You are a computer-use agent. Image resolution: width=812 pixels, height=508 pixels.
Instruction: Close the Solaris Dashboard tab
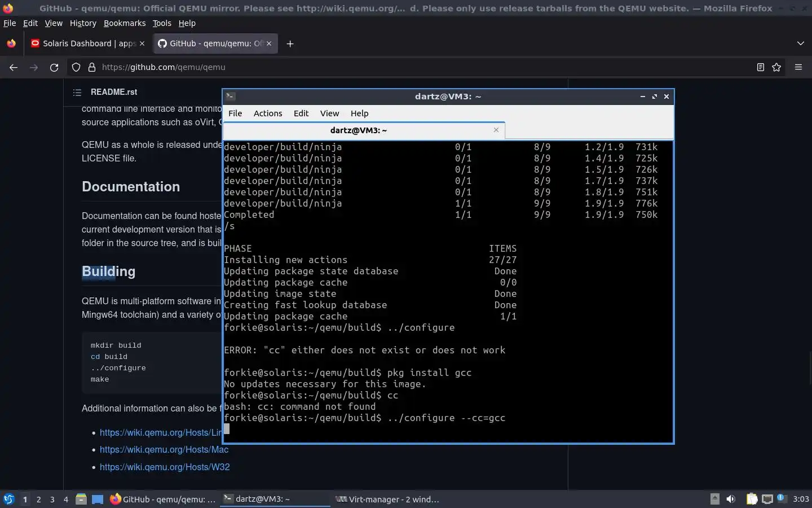(x=142, y=43)
